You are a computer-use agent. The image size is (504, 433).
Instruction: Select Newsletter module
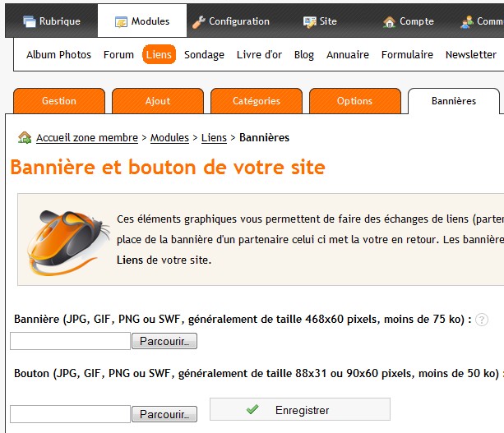point(471,54)
